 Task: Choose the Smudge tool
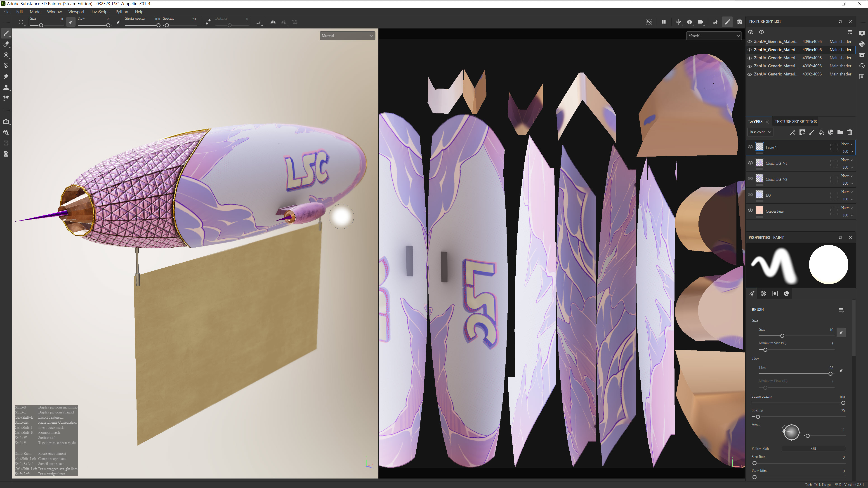coord(6,77)
